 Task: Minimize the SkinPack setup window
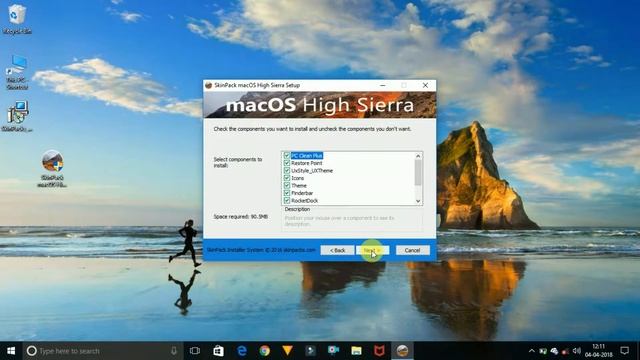pos(382,85)
